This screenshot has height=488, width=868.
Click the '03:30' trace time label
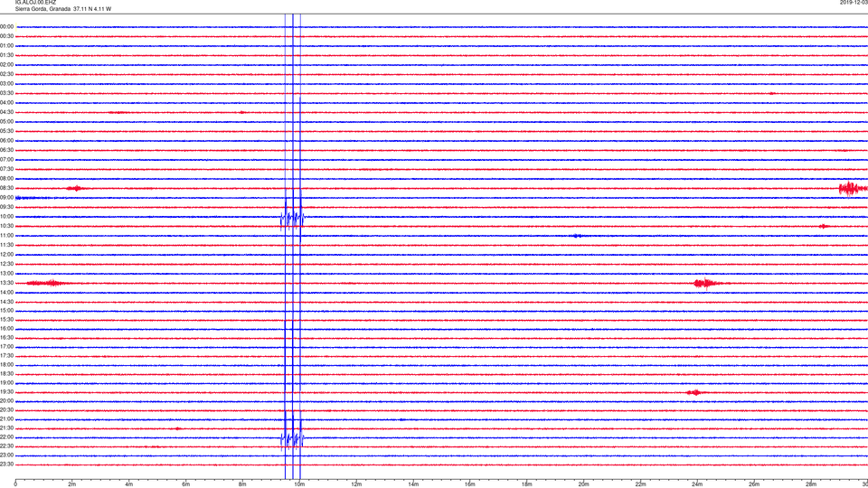coord(6,93)
